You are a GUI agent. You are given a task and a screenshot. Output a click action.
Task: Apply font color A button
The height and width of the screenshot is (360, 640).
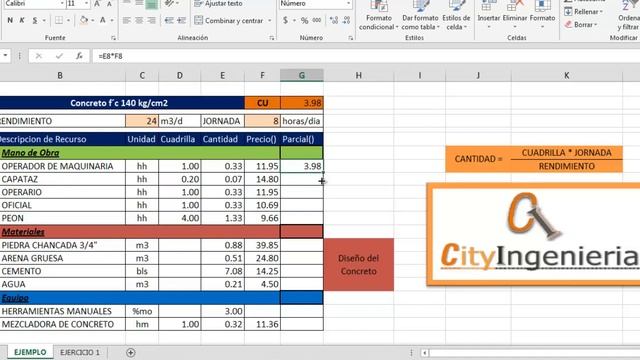tap(103, 20)
